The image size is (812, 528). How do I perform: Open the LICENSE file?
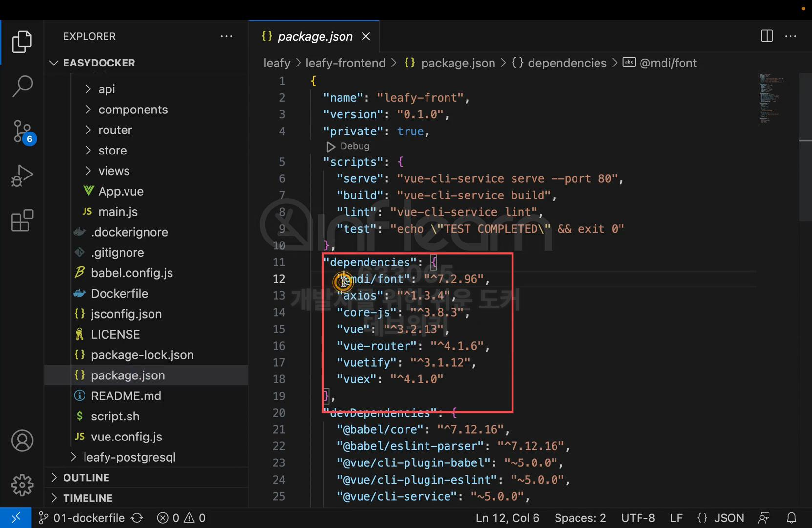147,334
